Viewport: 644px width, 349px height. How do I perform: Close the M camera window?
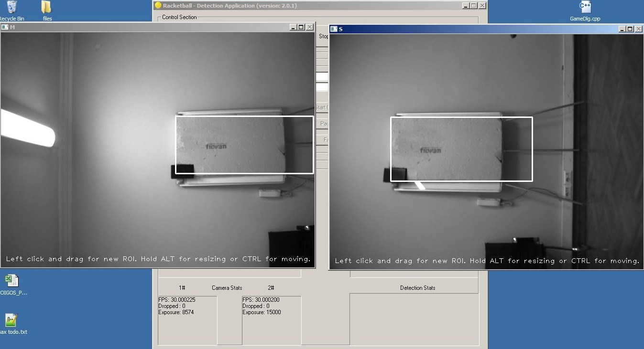[310, 27]
